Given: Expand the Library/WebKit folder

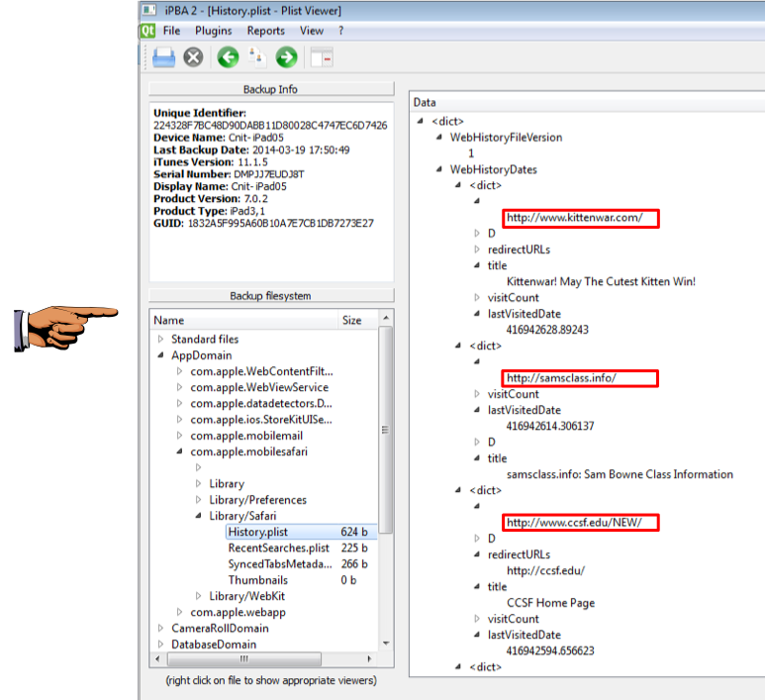Looking at the screenshot, I should [x=198, y=596].
